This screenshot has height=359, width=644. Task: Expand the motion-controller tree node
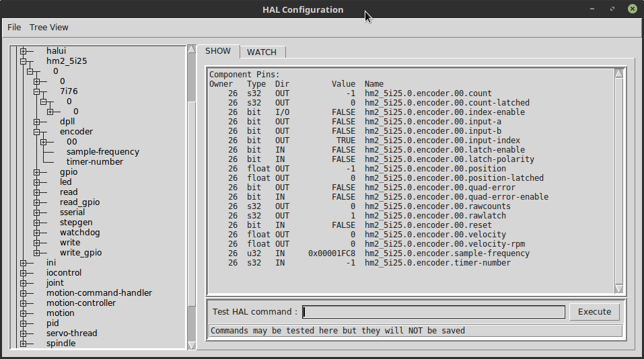24,303
